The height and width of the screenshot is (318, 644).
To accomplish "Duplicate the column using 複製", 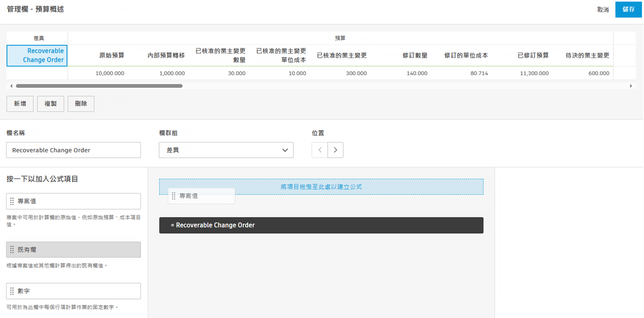I will 50,104.
